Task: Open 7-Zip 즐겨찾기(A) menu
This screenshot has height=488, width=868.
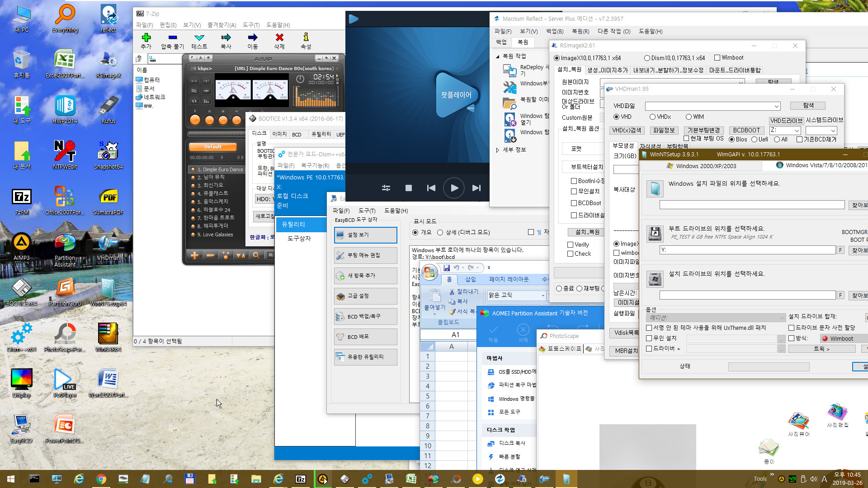Action: pyautogui.click(x=222, y=25)
